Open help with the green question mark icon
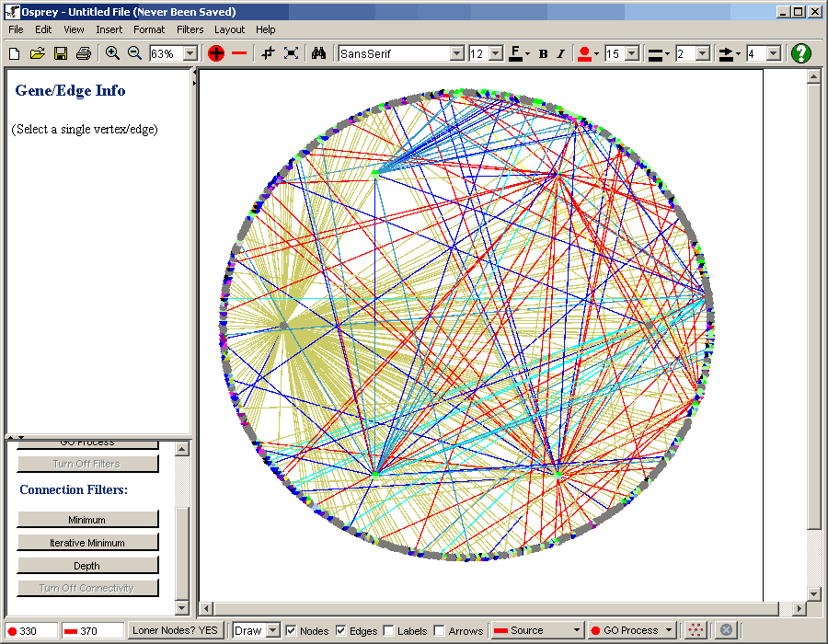 pyautogui.click(x=800, y=53)
